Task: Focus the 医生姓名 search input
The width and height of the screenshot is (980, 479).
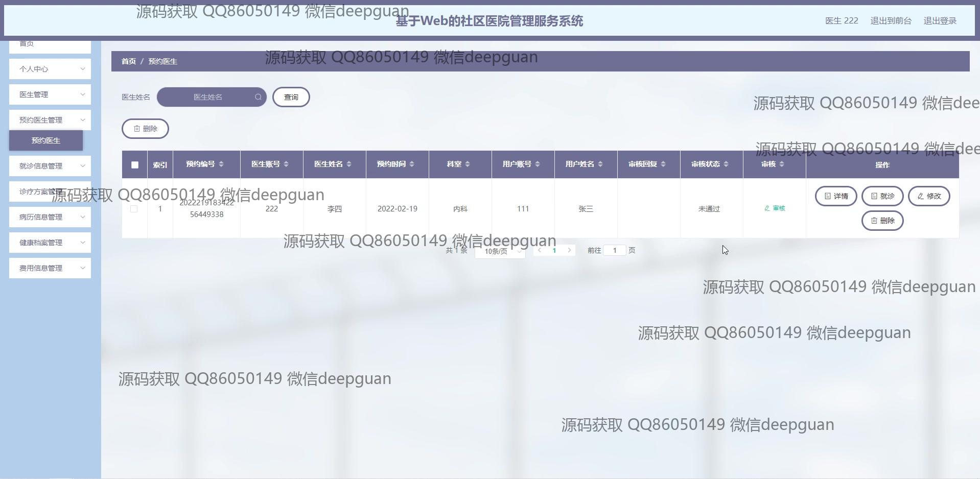Action: (x=212, y=97)
